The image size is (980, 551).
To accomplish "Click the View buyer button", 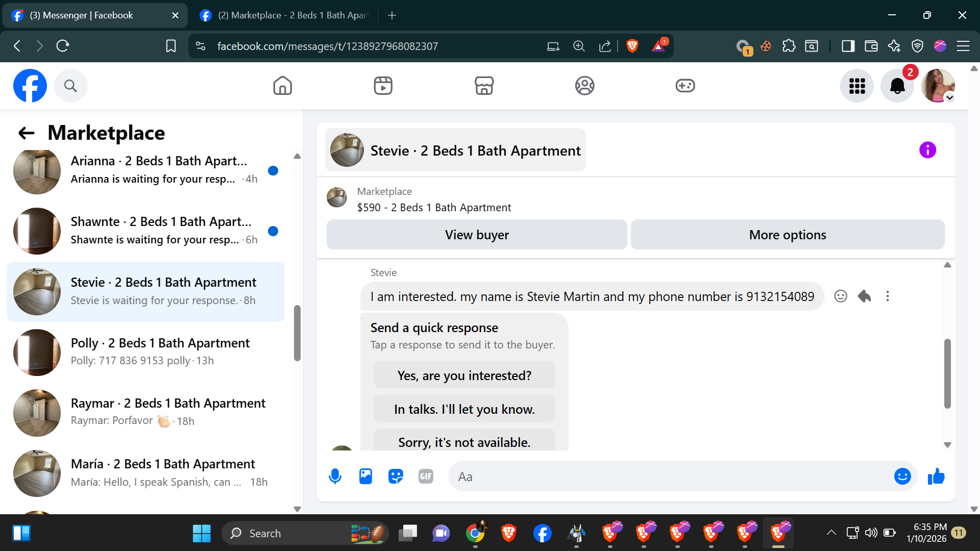I will click(x=476, y=235).
